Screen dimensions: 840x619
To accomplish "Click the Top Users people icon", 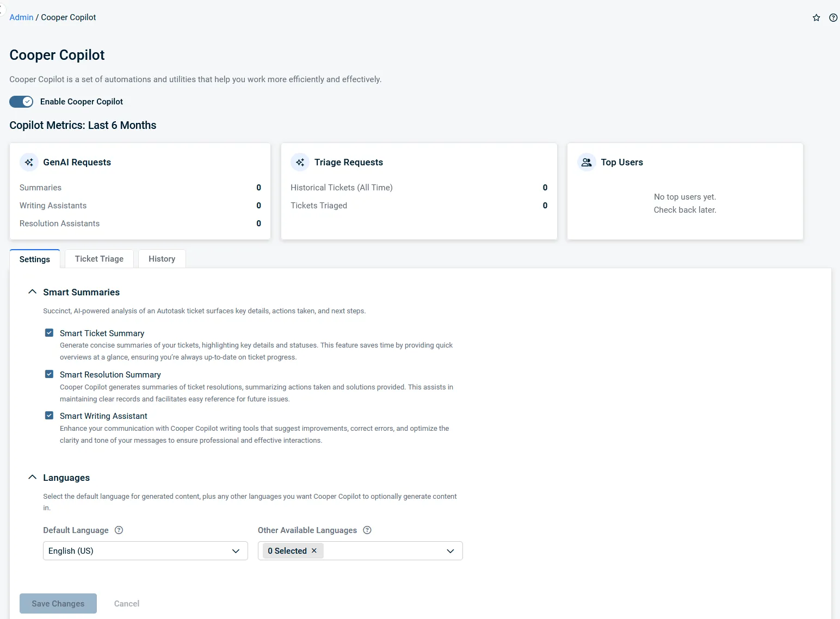I will point(586,162).
